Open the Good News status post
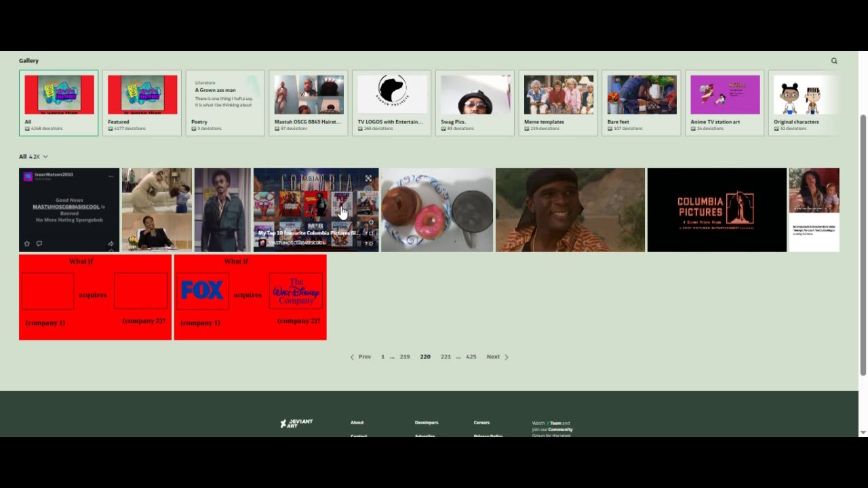Screen dimensions: 868x488 [69, 210]
